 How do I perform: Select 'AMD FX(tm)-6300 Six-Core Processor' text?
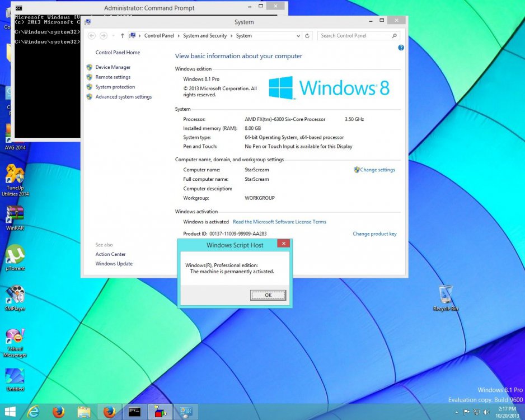(x=285, y=119)
